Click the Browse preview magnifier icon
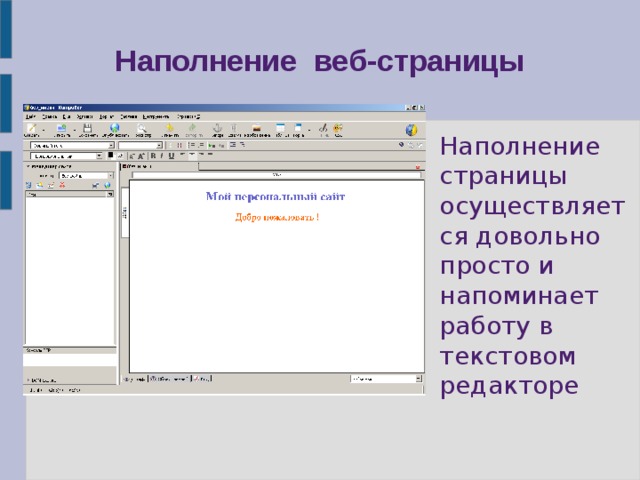Screen dimensions: 640x480 tap(142, 129)
